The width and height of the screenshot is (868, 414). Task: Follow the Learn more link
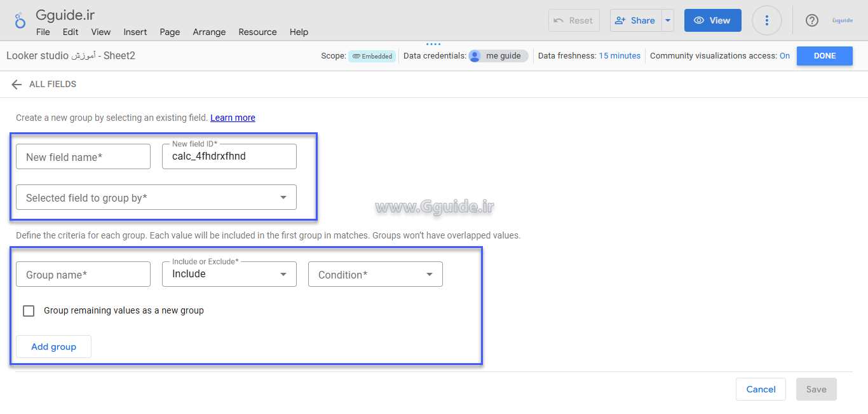pos(233,118)
